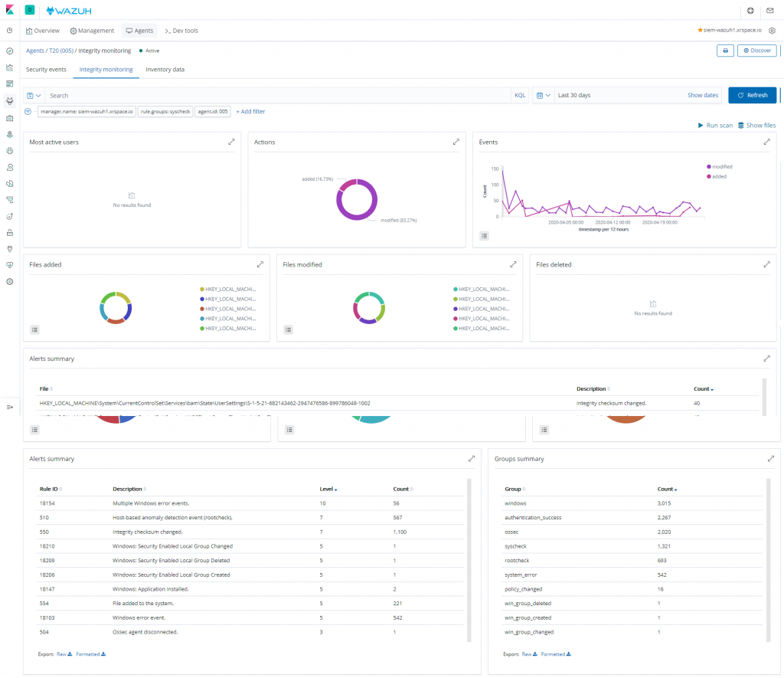The image size is (784, 678).
Task: Click the rule.groups: syscheck filter pill
Action: click(165, 112)
